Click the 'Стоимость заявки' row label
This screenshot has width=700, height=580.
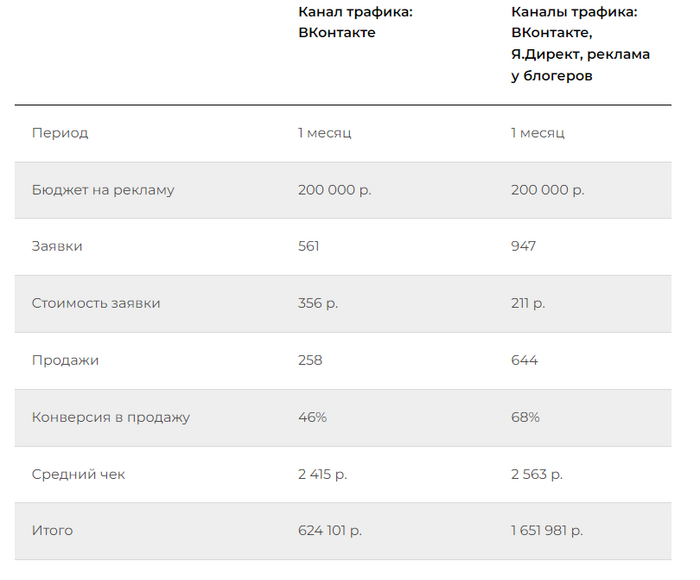(x=96, y=303)
